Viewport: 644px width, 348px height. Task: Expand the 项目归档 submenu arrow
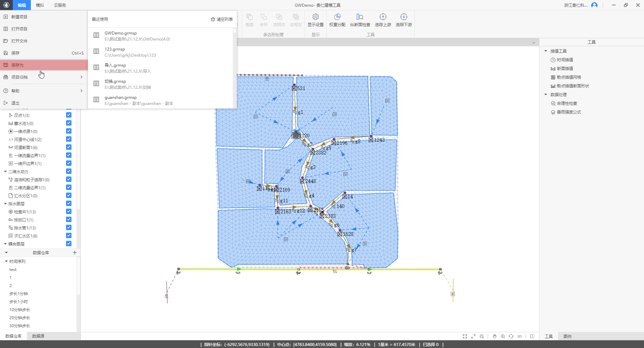[x=82, y=77]
